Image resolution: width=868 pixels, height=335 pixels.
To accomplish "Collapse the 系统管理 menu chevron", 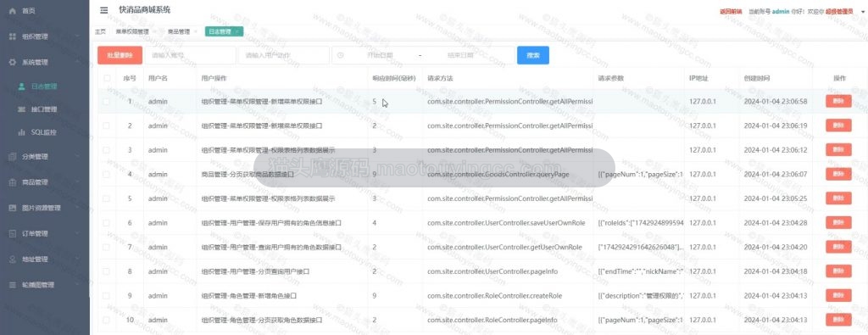I will (x=77, y=63).
